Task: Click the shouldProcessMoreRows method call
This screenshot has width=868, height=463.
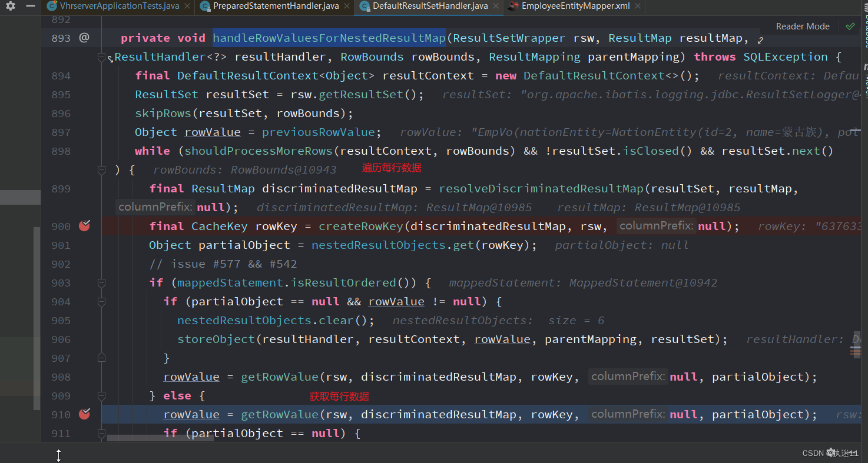Action: click(259, 151)
